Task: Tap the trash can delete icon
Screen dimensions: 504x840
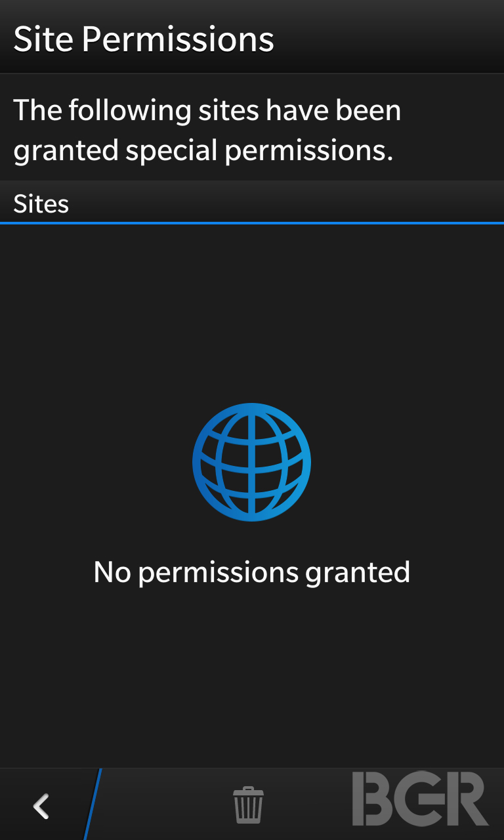Action: [x=248, y=805]
